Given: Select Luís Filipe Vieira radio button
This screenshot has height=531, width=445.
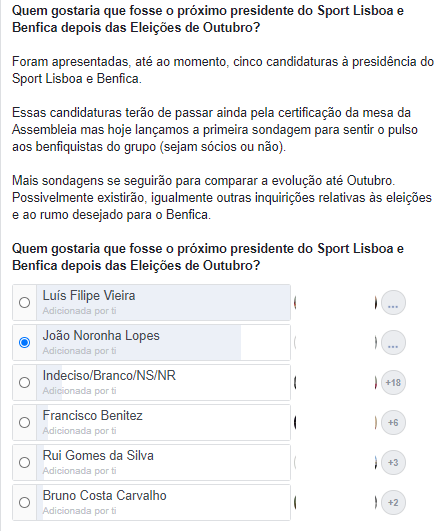Looking at the screenshot, I should 24,302.
